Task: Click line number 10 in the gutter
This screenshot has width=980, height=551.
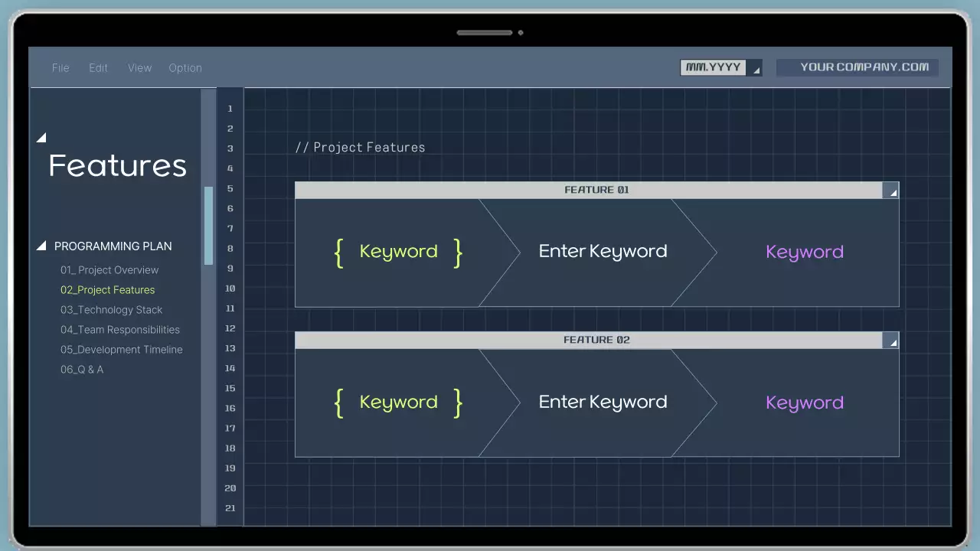Action: coord(230,288)
